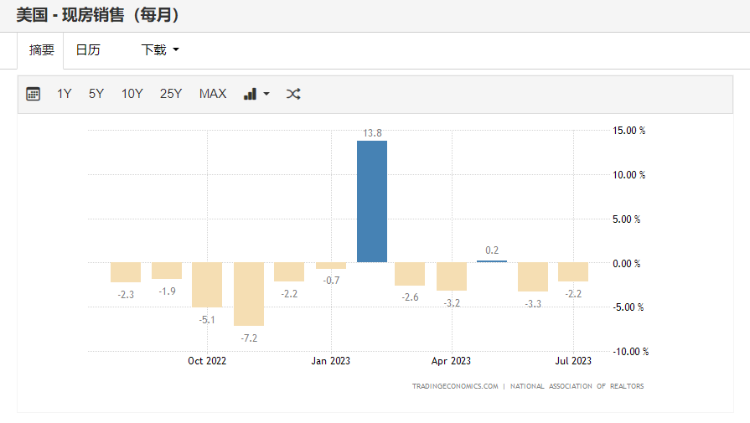Click the compare shuffle icon
Screen dimensions: 750x423
pyautogui.click(x=293, y=94)
